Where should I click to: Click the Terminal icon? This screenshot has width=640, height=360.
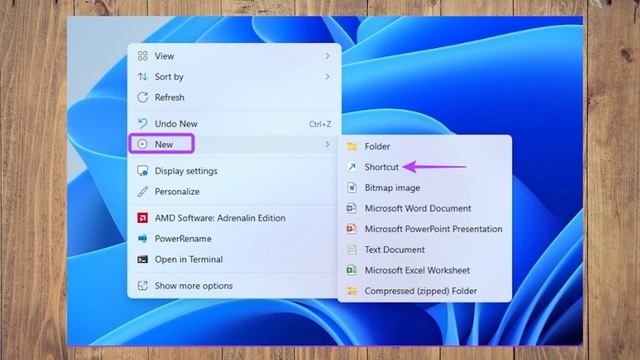[142, 259]
